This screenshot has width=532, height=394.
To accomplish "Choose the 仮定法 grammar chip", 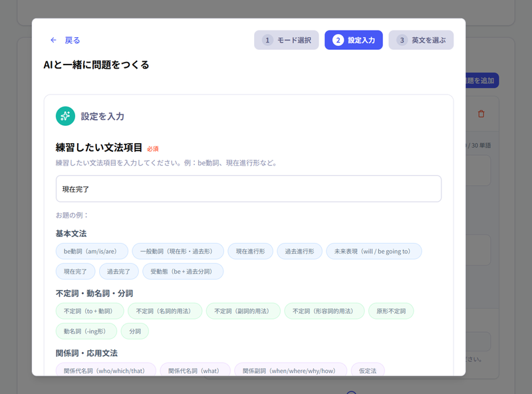I will (x=368, y=371).
